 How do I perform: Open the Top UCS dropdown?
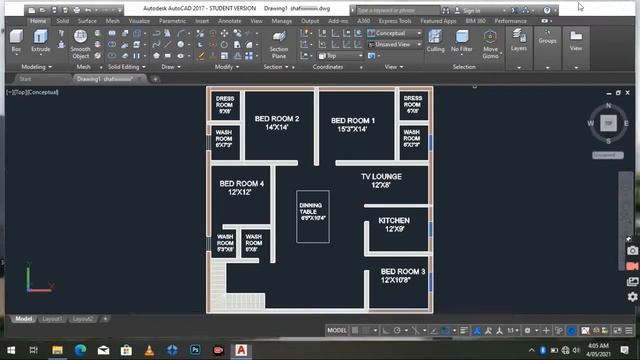(340, 56)
